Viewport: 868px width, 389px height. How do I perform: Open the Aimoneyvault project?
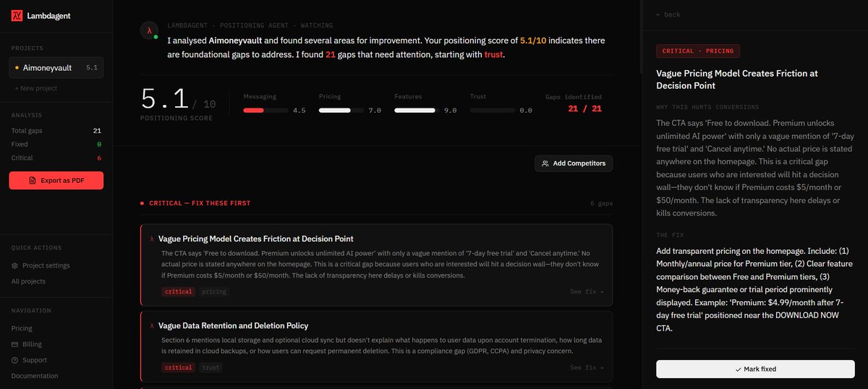pyautogui.click(x=56, y=68)
